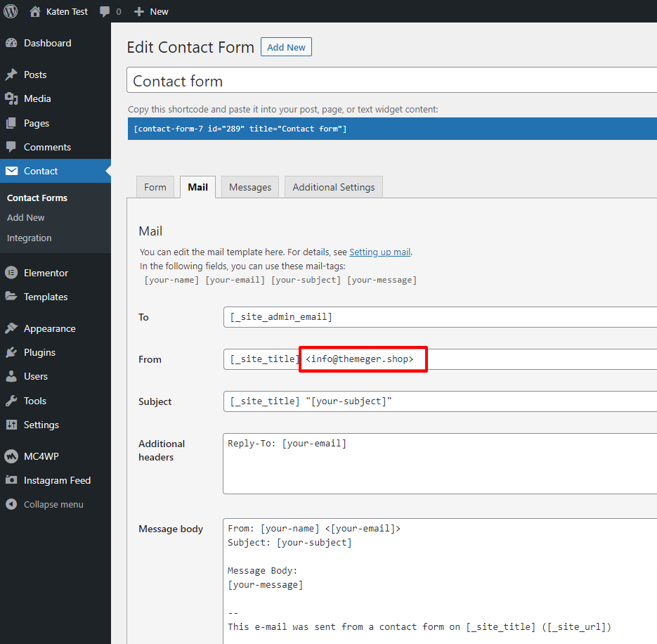Open the Additional Settings tab
Screen dimensions: 657x644
click(334, 187)
